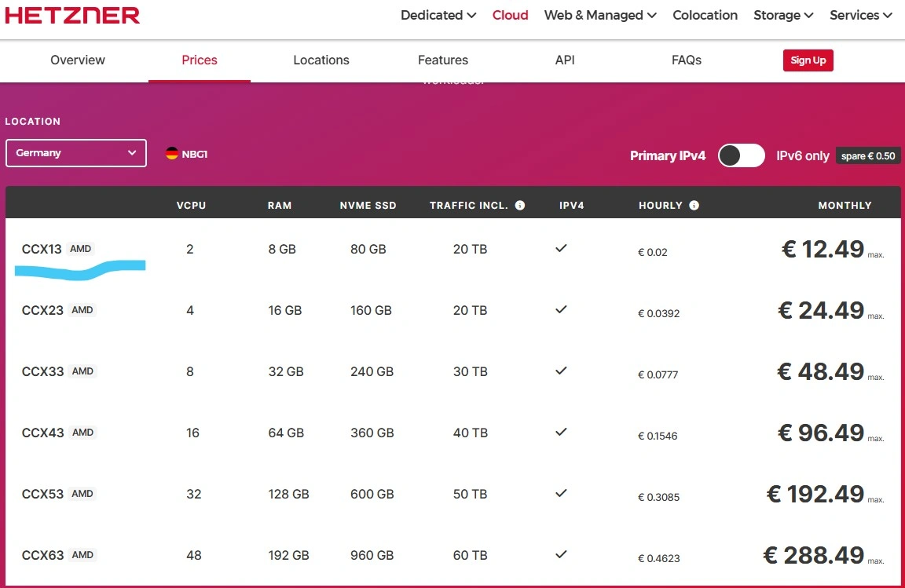Click the AMD badge next to CCX23

(82, 310)
